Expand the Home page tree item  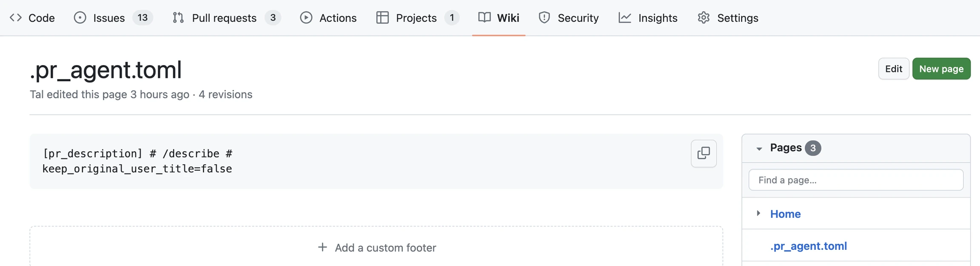758,213
